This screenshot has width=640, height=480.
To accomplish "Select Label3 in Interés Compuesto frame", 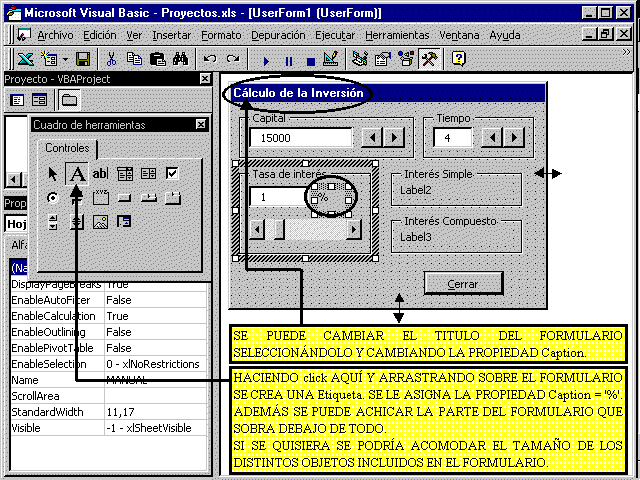I will tap(416, 237).
